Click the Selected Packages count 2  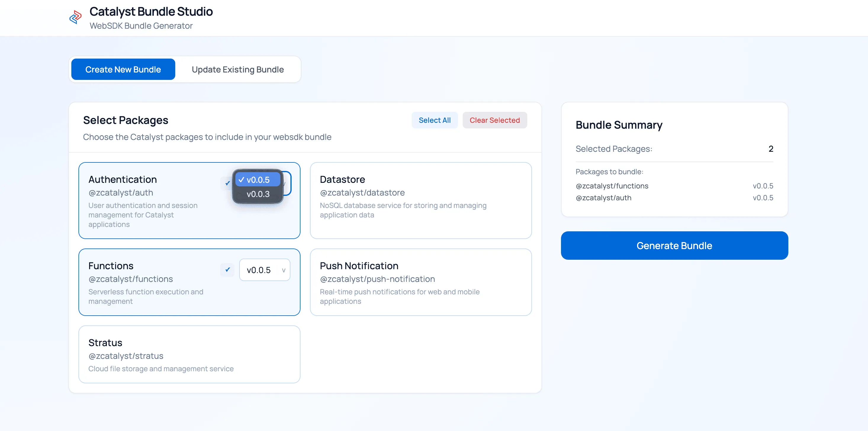point(771,149)
